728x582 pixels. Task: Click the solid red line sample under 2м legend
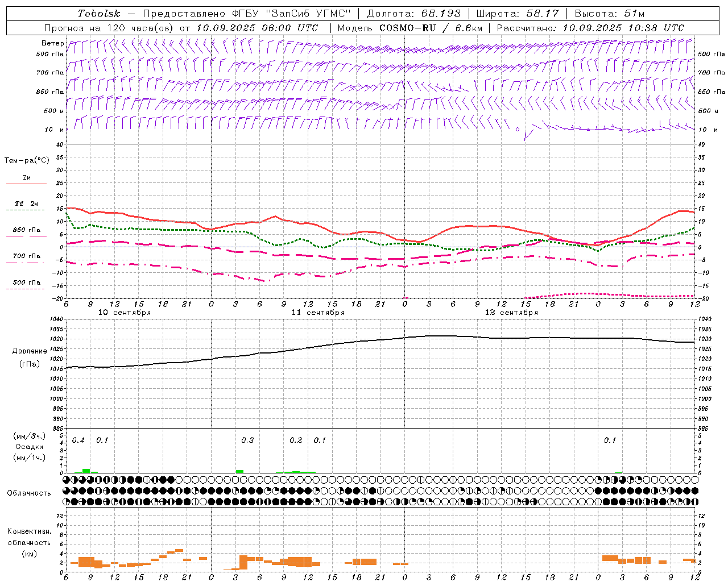tap(27, 184)
